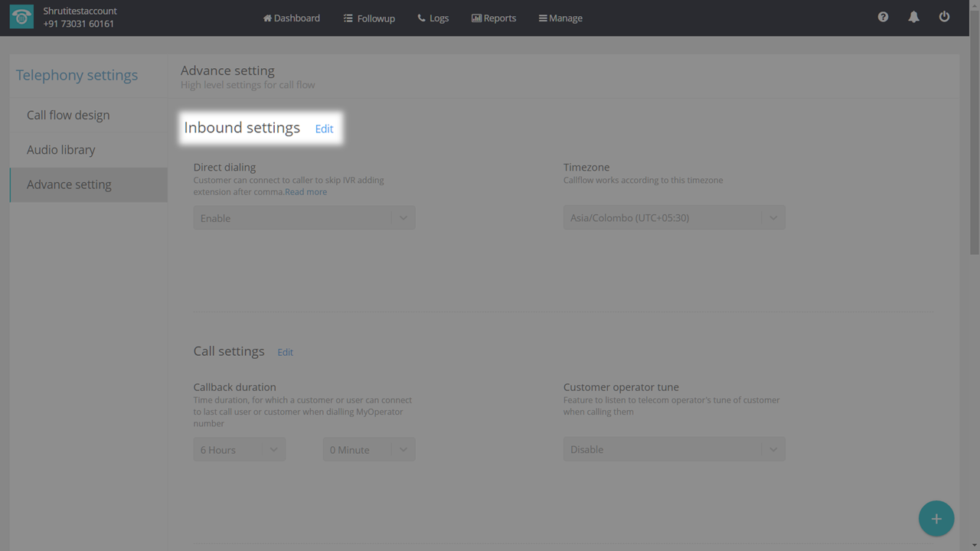Viewport: 980px width, 551px height.
Task: Click Edit next to Call settings
Action: [x=285, y=352]
